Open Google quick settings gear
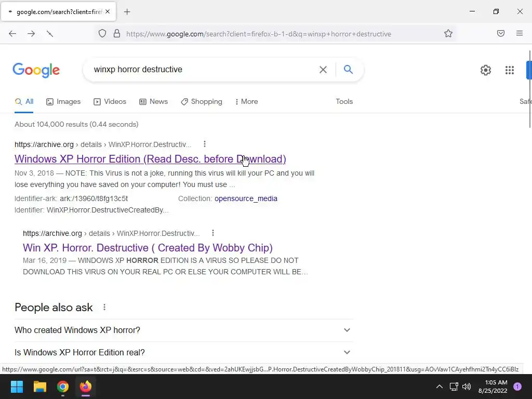This screenshot has height=399, width=532. (x=486, y=70)
